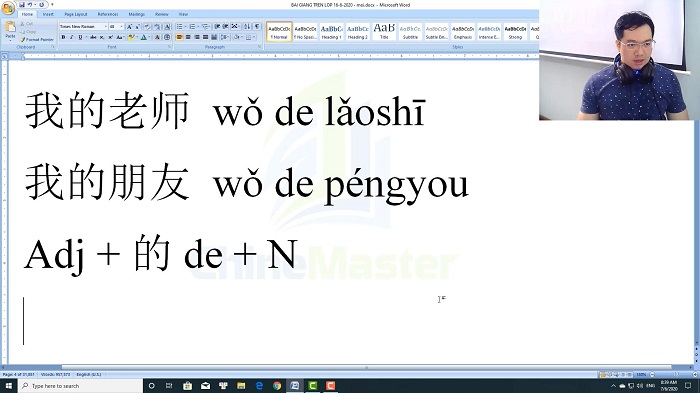Open File Explorer from the taskbar
The height and width of the screenshot is (393, 700).
tap(242, 386)
